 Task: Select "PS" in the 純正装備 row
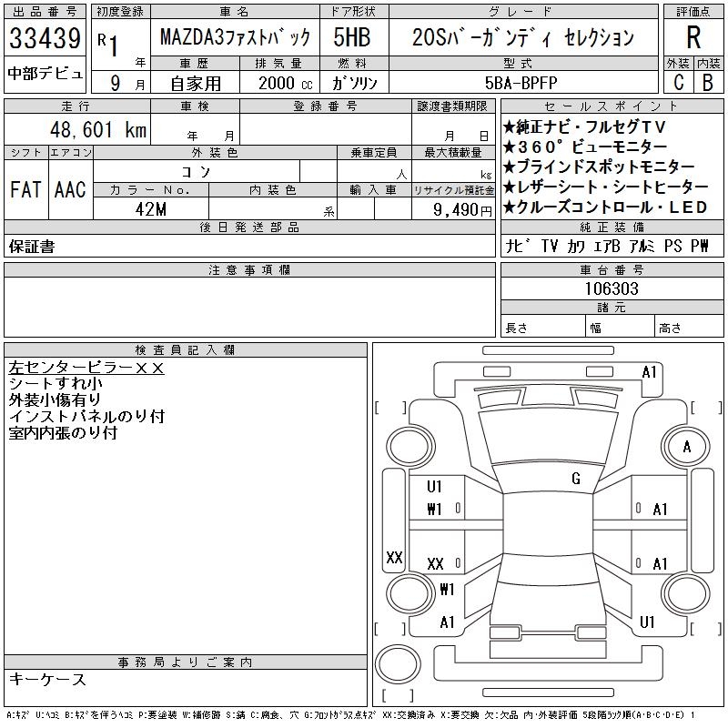673,246
